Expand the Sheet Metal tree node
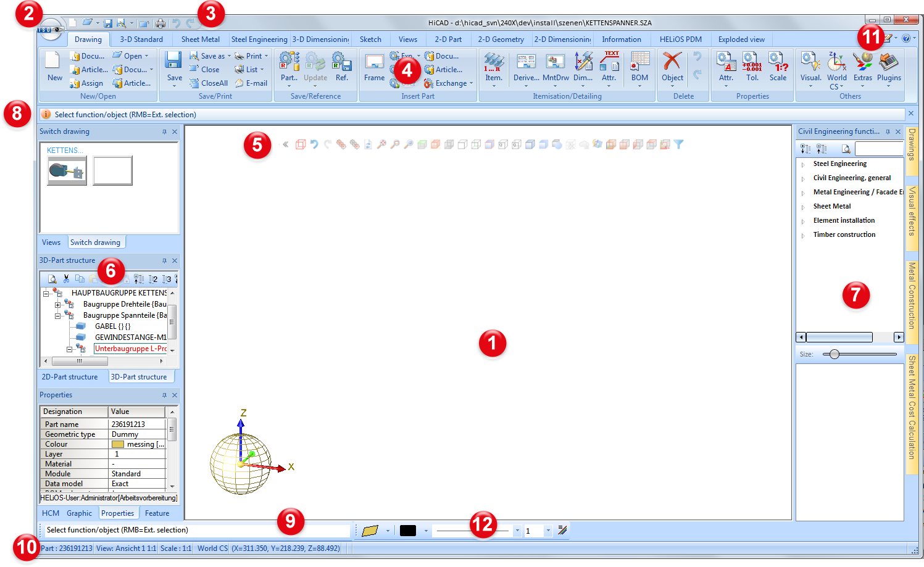 (803, 207)
